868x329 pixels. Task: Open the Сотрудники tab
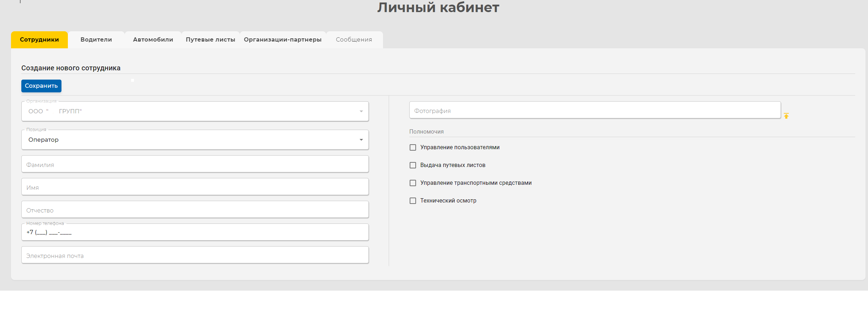click(x=39, y=39)
